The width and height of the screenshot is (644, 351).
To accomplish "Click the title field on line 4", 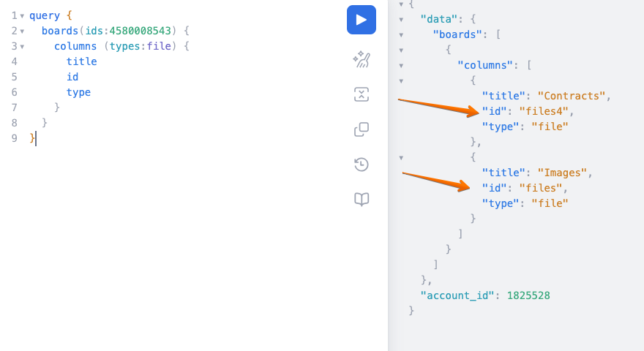I will (x=82, y=61).
